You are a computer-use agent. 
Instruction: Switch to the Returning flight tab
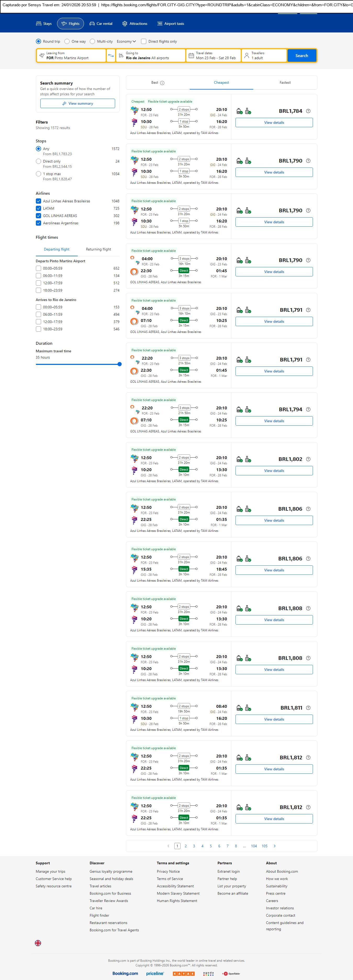point(98,249)
